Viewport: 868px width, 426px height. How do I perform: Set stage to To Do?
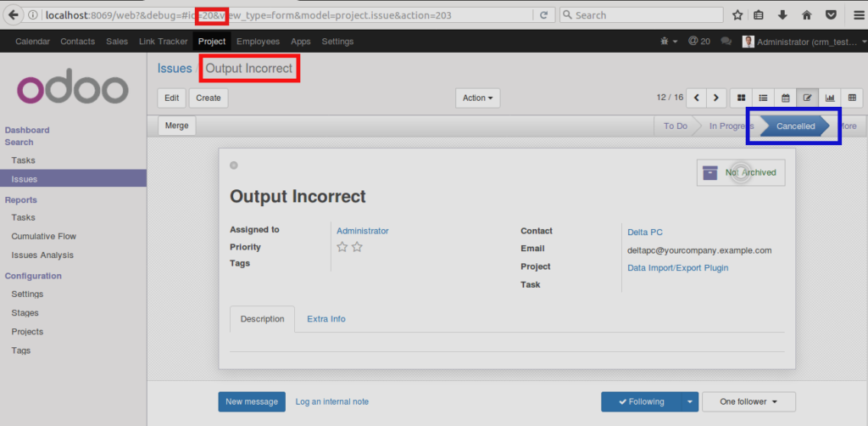(676, 126)
